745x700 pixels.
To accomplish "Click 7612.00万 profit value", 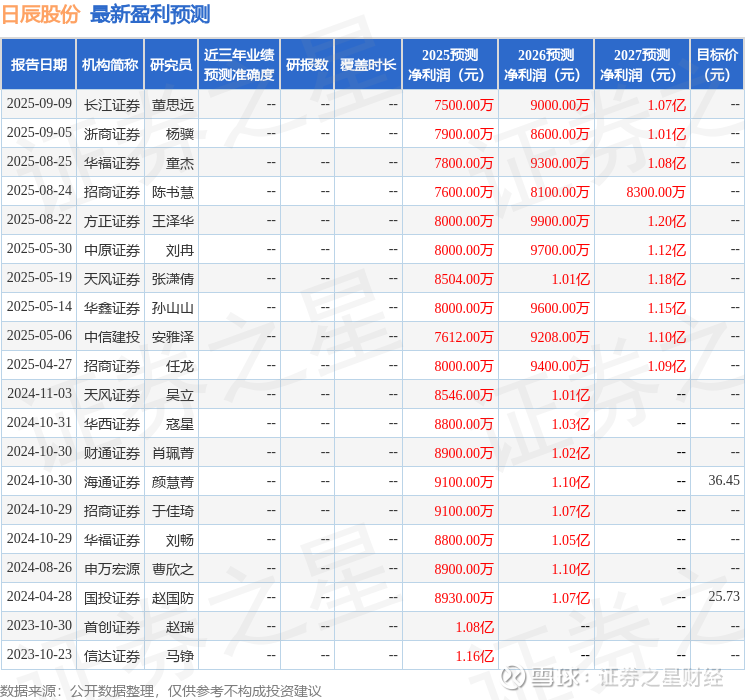I will pos(464,337).
